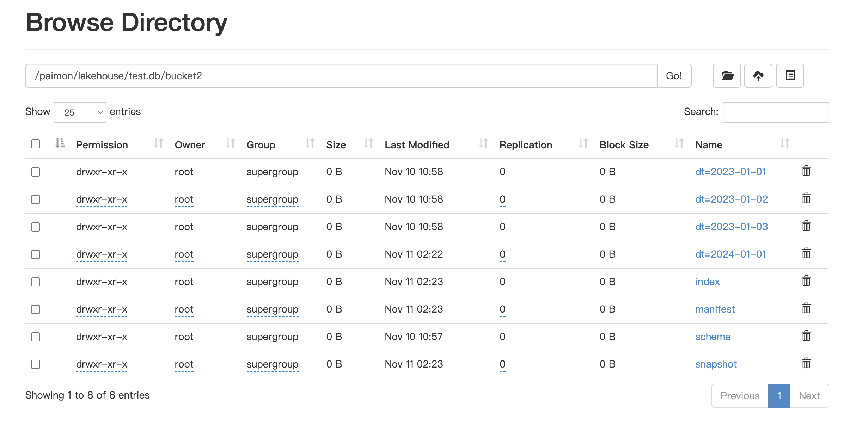Click the create directory folder icon
The height and width of the screenshot is (432, 868).
(727, 76)
